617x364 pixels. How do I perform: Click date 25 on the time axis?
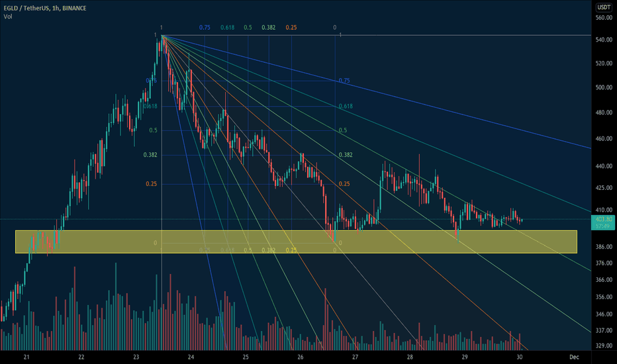pyautogui.click(x=246, y=357)
